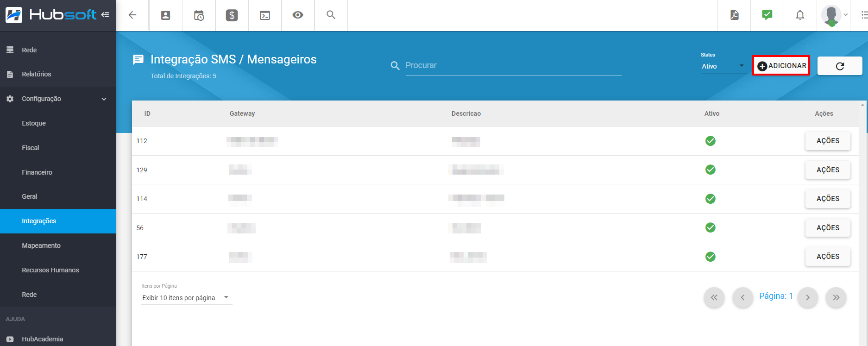This screenshot has height=346, width=868.
Task: Go to next page arrow
Action: click(808, 297)
